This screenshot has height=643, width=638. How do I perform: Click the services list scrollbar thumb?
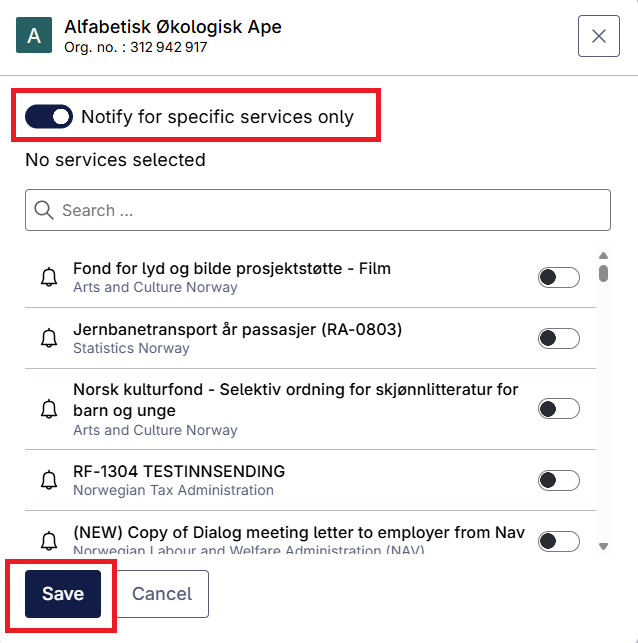[x=603, y=274]
